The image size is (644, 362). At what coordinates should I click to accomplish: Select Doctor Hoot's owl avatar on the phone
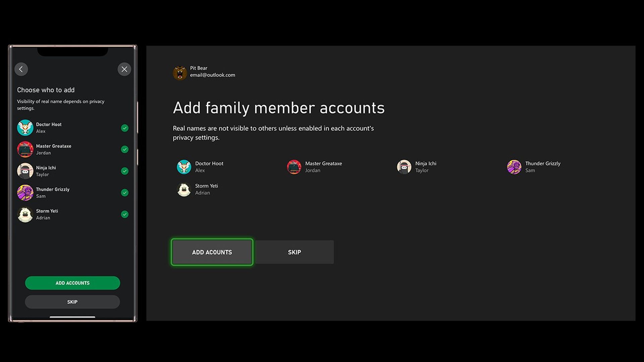pyautogui.click(x=25, y=128)
